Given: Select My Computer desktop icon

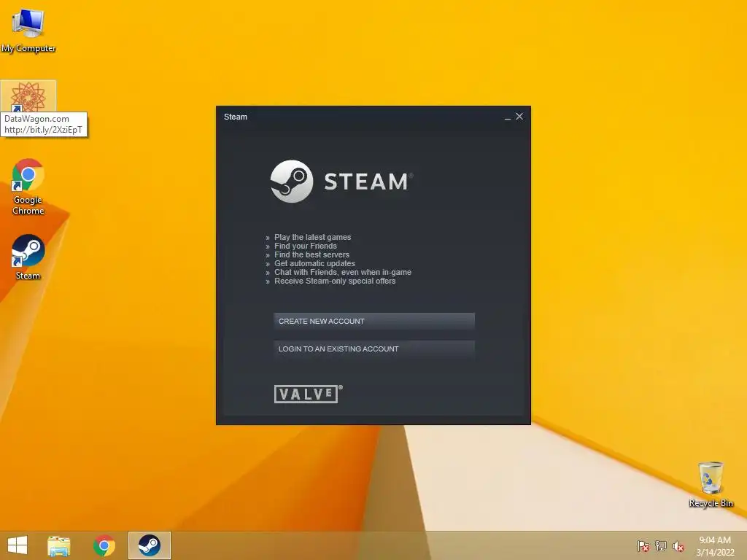Looking at the screenshot, I should click(x=28, y=31).
